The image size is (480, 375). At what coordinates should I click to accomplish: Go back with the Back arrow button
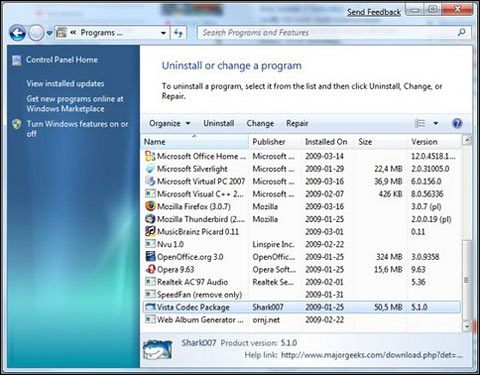pyautogui.click(x=17, y=33)
